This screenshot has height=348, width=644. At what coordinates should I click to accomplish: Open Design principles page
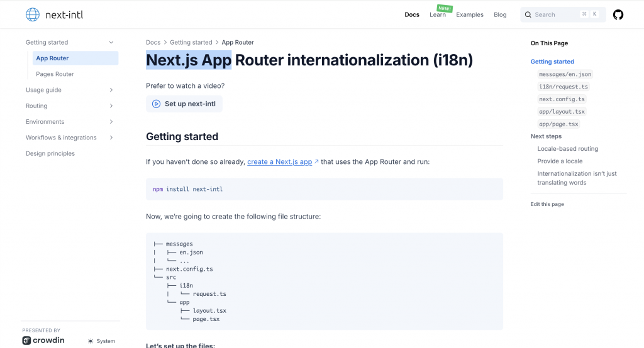tap(50, 153)
